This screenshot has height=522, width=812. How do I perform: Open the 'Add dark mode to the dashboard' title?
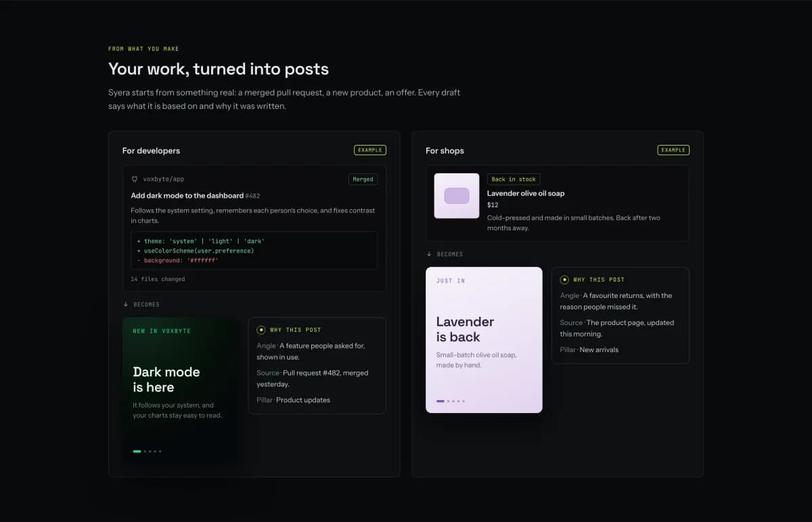[x=187, y=196]
